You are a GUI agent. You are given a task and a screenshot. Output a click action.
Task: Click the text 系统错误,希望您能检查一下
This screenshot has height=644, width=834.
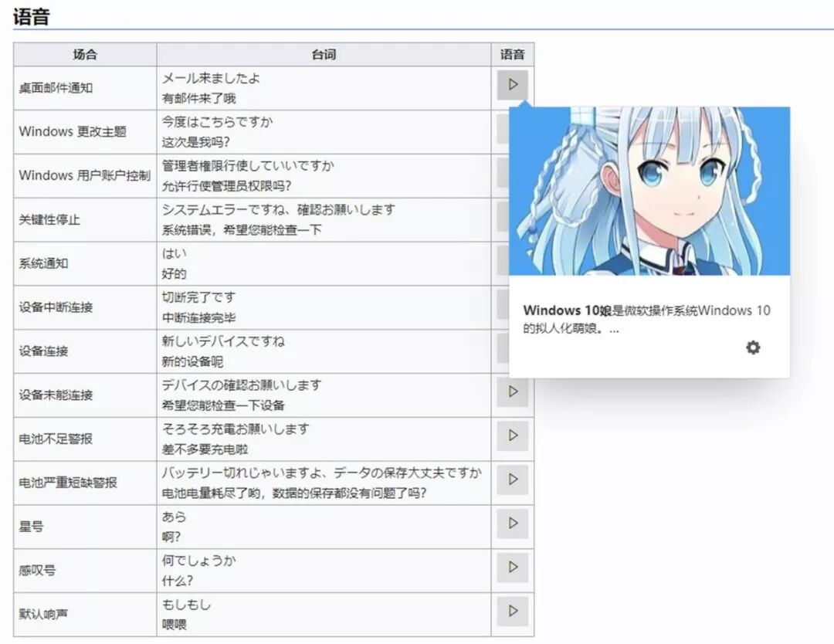242,230
